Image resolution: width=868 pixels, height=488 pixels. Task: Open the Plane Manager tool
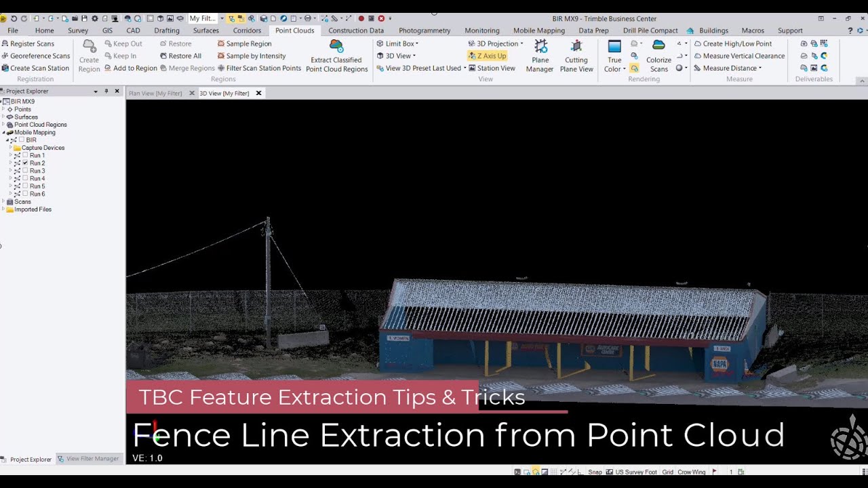pyautogui.click(x=540, y=56)
